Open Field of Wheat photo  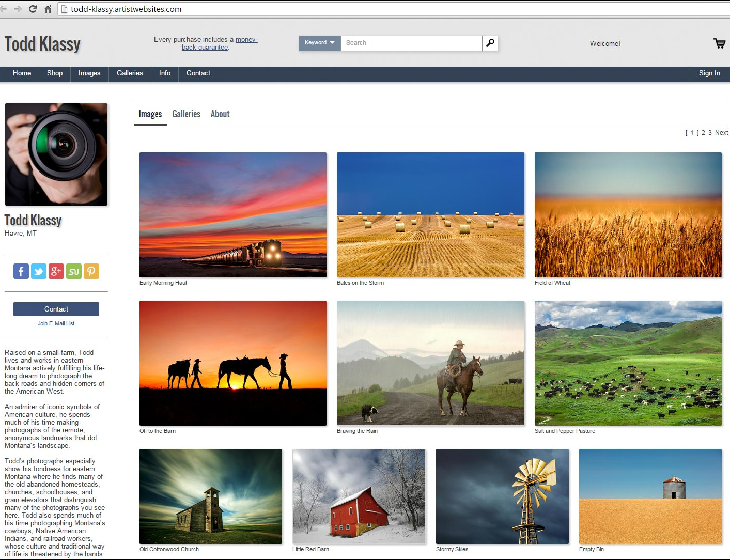click(x=628, y=215)
